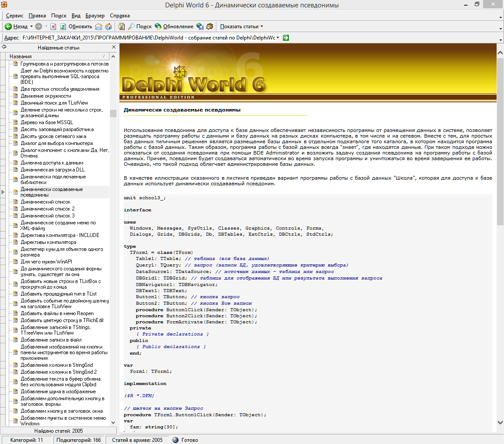Click the Search (Поиск) magnifier button
Screen dimensions: 504x444
coord(139,26)
